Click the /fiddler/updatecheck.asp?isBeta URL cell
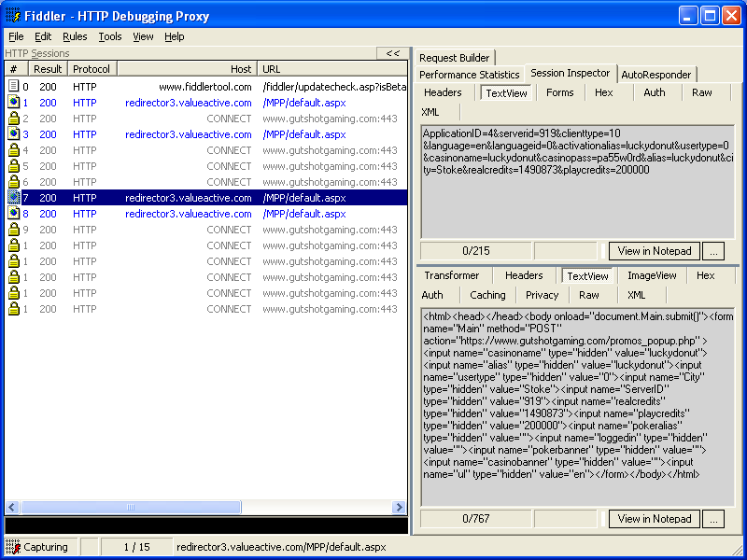Viewport: 747px width, 560px height. [334, 87]
